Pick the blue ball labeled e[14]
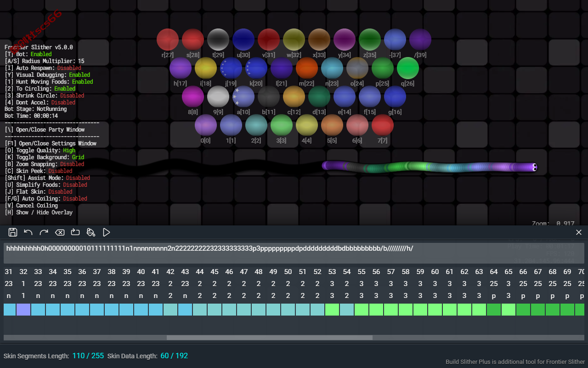The width and height of the screenshot is (588, 368). click(x=345, y=97)
